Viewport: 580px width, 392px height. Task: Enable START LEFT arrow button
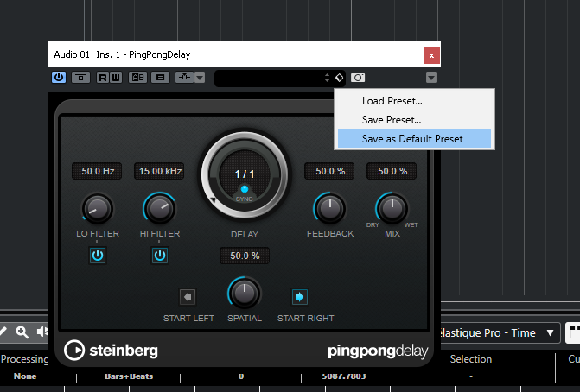pyautogui.click(x=188, y=297)
